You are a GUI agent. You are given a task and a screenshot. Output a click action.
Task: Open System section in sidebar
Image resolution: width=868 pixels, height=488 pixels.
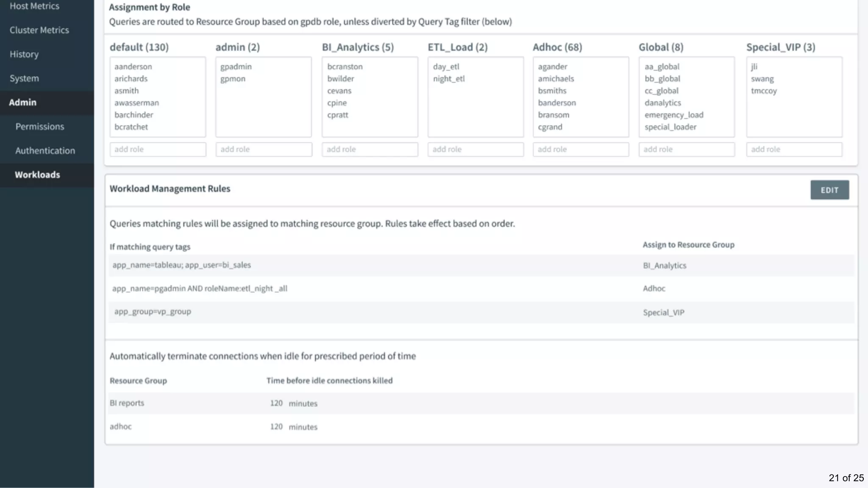[24, 78]
